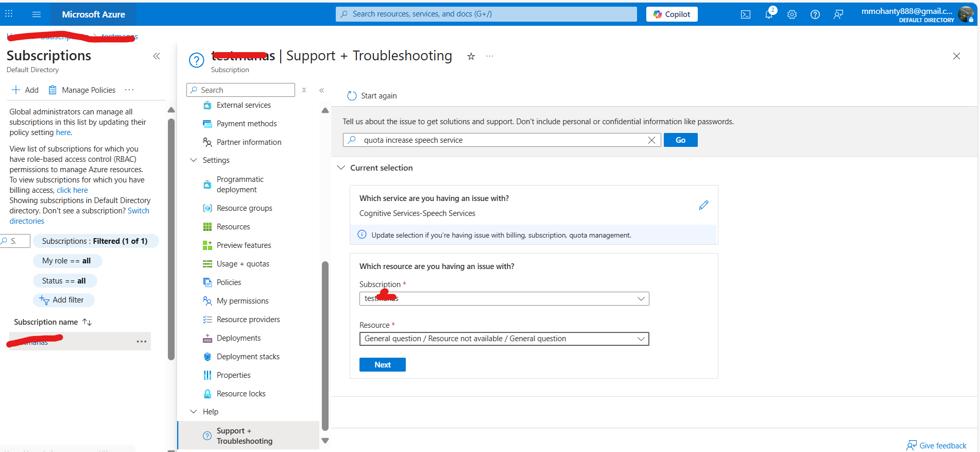Open Manage Policies

[x=82, y=90]
